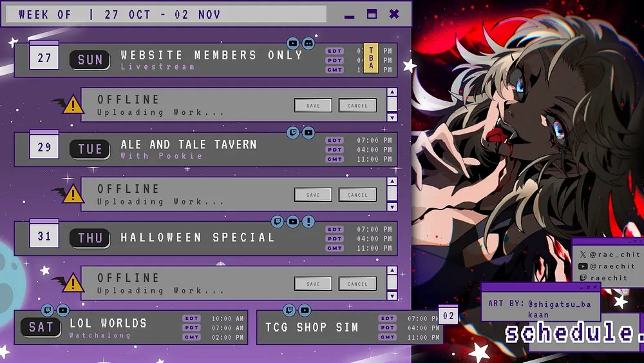
Task: Select the calendar date 31 icon
Action: (x=44, y=233)
